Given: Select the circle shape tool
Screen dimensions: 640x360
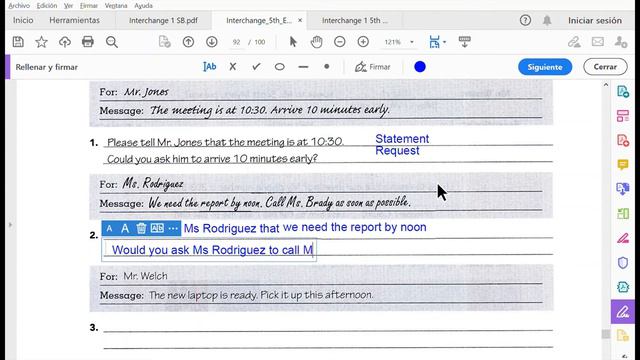Looking at the screenshot, I should tap(280, 67).
